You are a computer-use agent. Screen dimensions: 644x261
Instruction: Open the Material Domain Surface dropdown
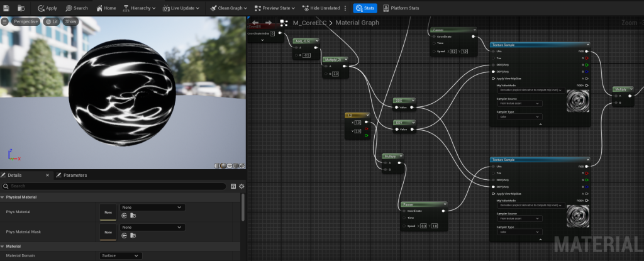[x=120, y=256]
